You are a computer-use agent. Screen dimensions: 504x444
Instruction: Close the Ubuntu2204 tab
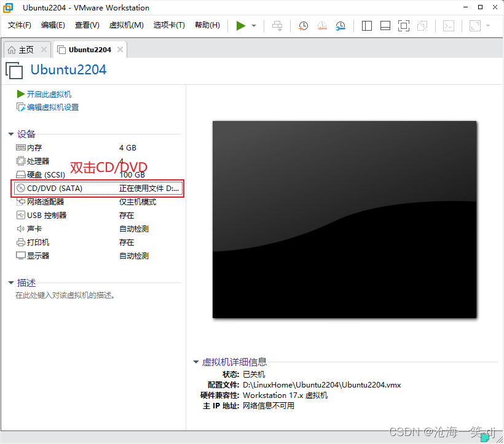pos(120,50)
